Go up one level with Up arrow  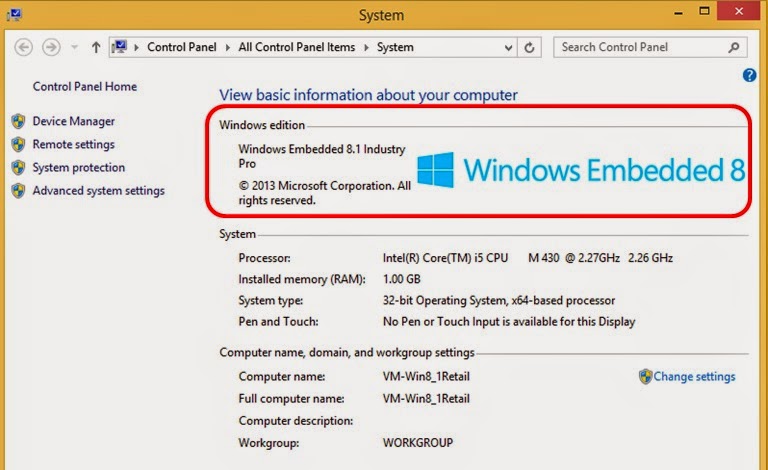point(96,47)
